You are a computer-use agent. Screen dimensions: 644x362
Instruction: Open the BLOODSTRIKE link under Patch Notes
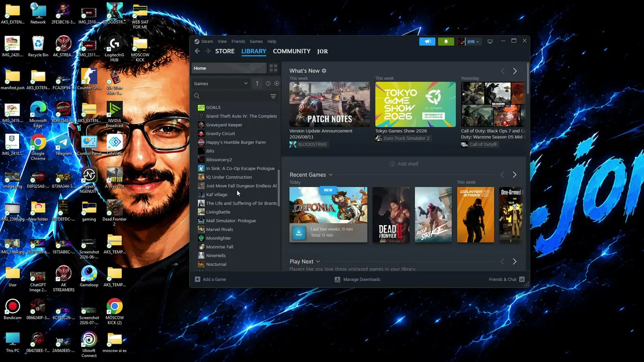(x=308, y=144)
